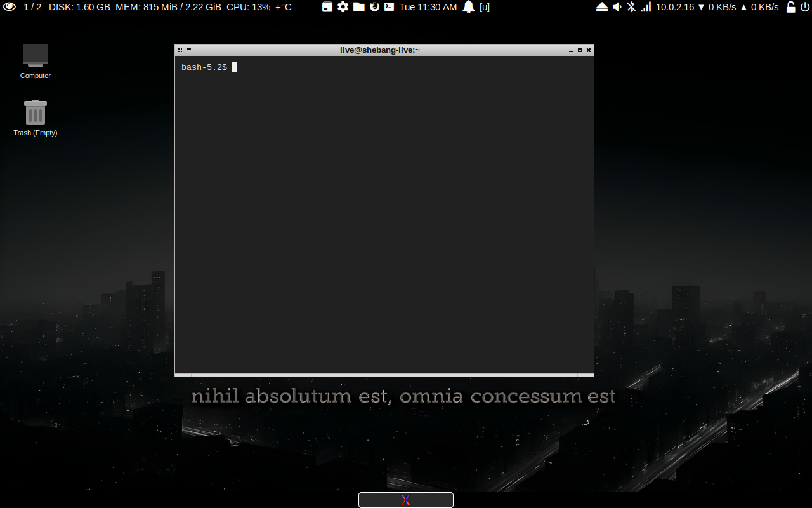Screen dimensions: 812x508
Task: Open the clock showing Tue 11:30 AM
Action: (x=428, y=7)
